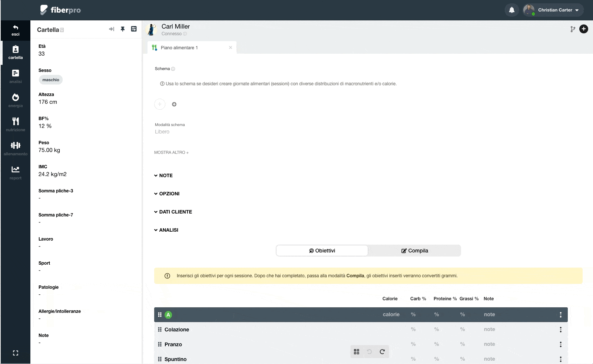Click the Peso value 75.00 kg
593x364 pixels.
click(x=49, y=150)
